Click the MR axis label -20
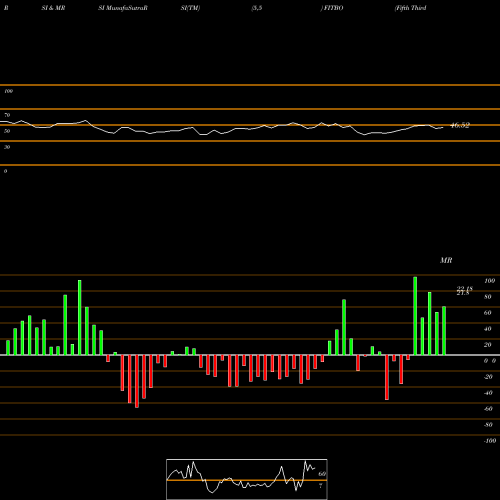This screenshot has height=500, width=500. tap(488, 377)
